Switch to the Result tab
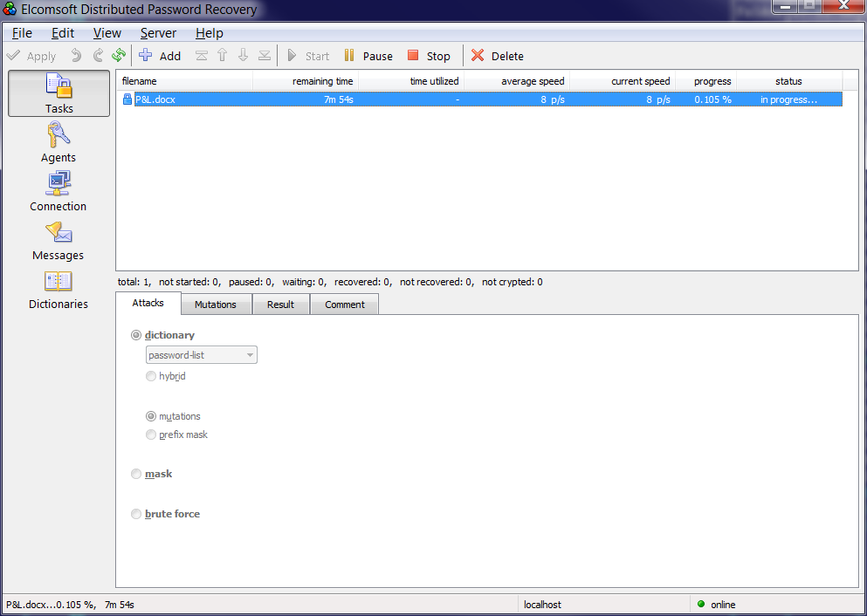 point(281,305)
